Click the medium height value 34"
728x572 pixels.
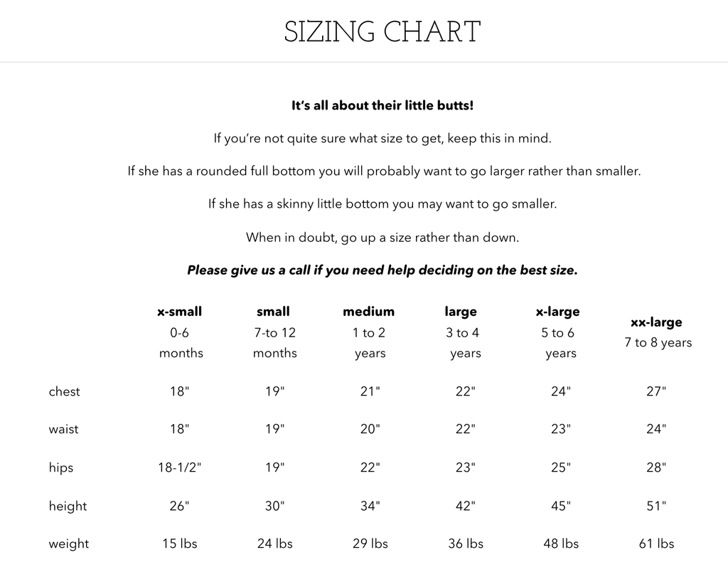click(370, 507)
